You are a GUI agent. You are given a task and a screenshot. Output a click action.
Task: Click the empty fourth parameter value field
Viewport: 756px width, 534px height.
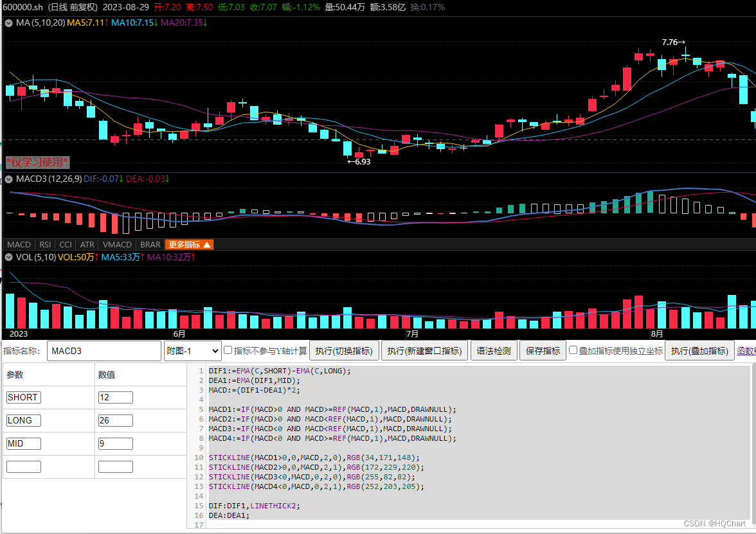(116, 467)
